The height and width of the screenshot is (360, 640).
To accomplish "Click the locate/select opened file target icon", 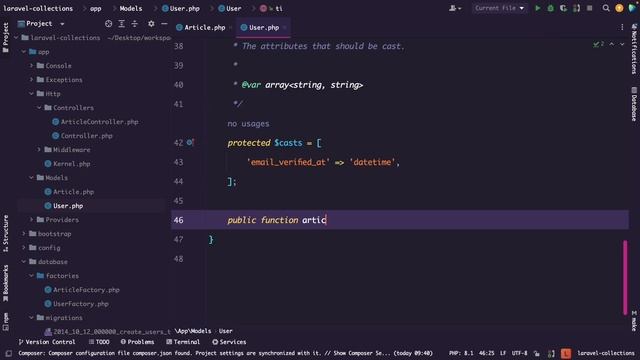I will [109, 24].
